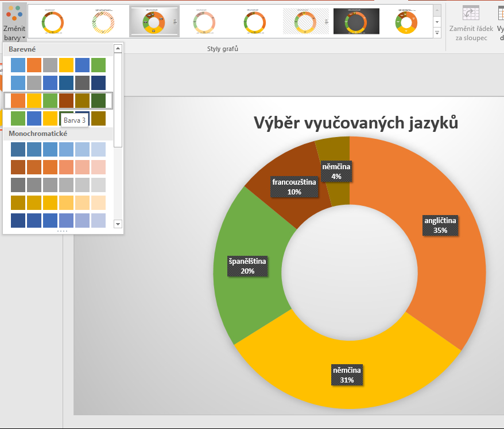504x429 pixels.
Task: Select the highlighted gray-background chart style
Action: [x=154, y=21]
